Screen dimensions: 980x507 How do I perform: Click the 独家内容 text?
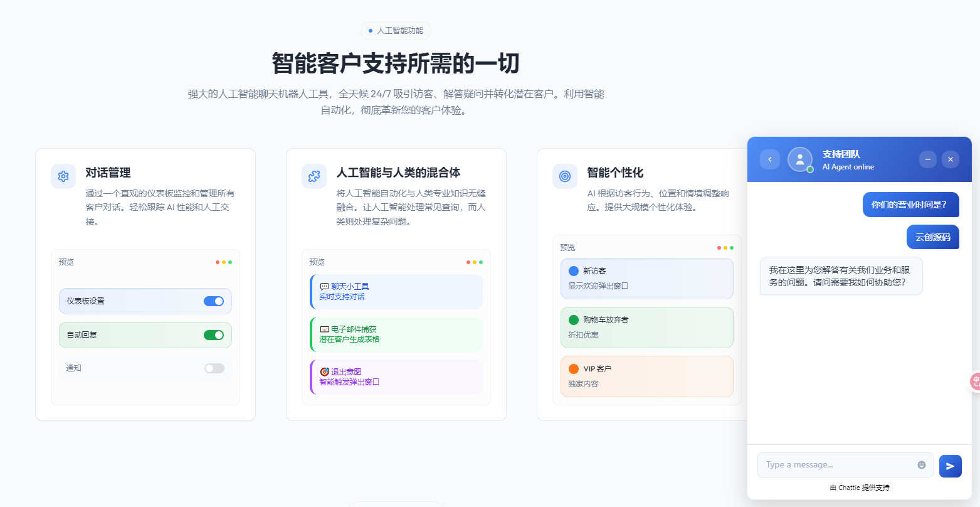tap(583, 384)
